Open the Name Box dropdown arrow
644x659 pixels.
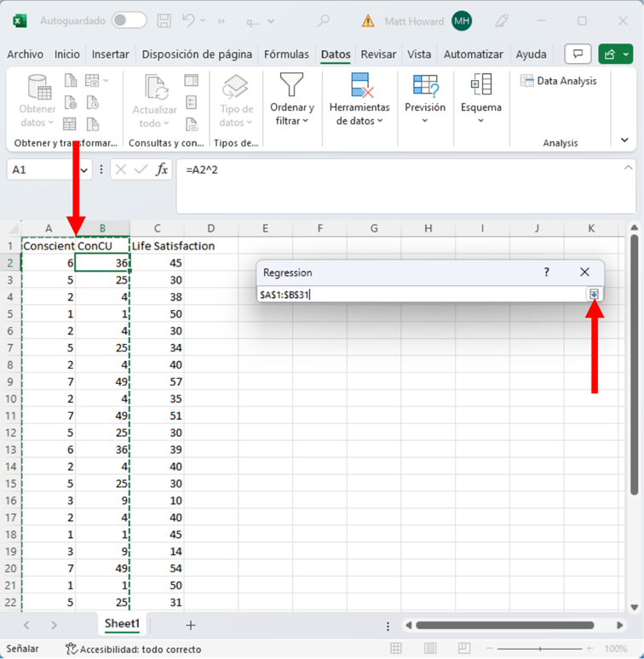point(84,170)
